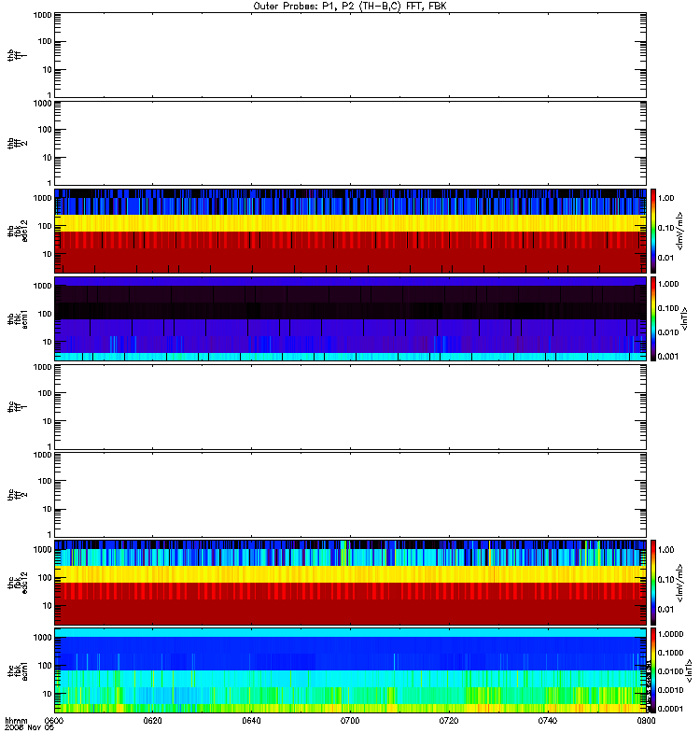Click the 0740 time axis label
The image size is (700, 747).
(548, 720)
